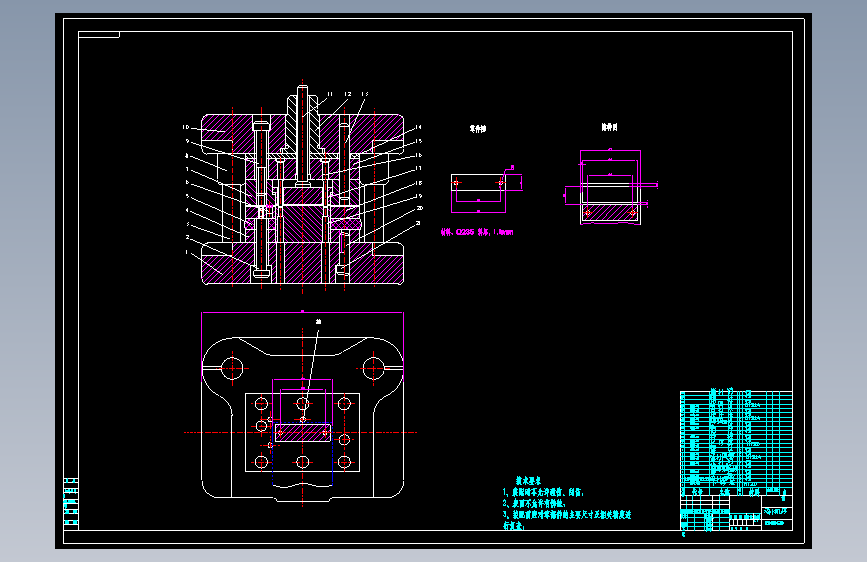Select balloon number 9 on section view
Screen dimensions: 867x562
tap(187, 142)
